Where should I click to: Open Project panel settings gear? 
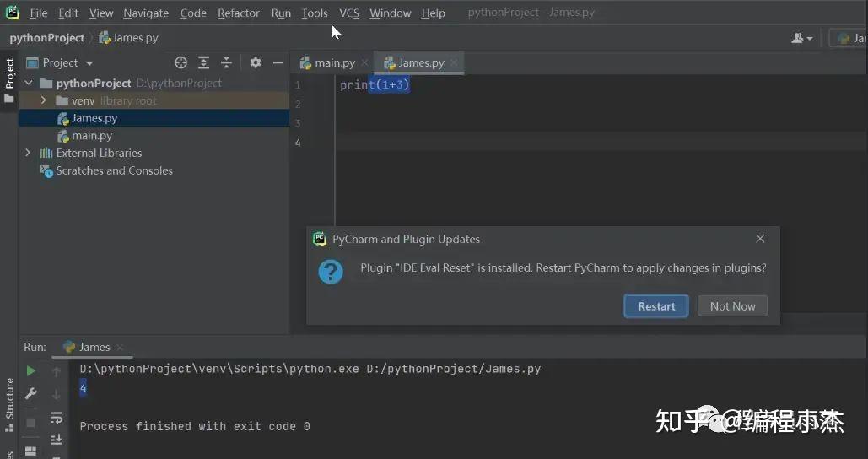tap(256, 62)
